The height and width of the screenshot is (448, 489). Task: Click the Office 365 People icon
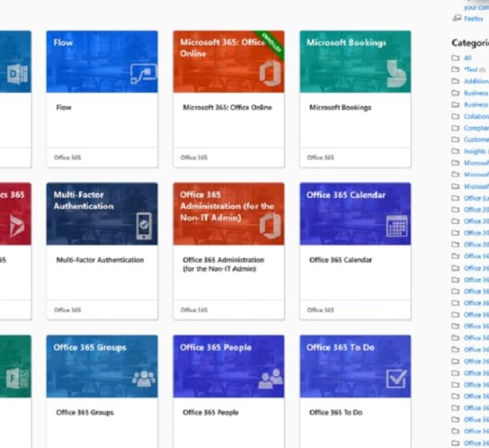click(x=270, y=378)
